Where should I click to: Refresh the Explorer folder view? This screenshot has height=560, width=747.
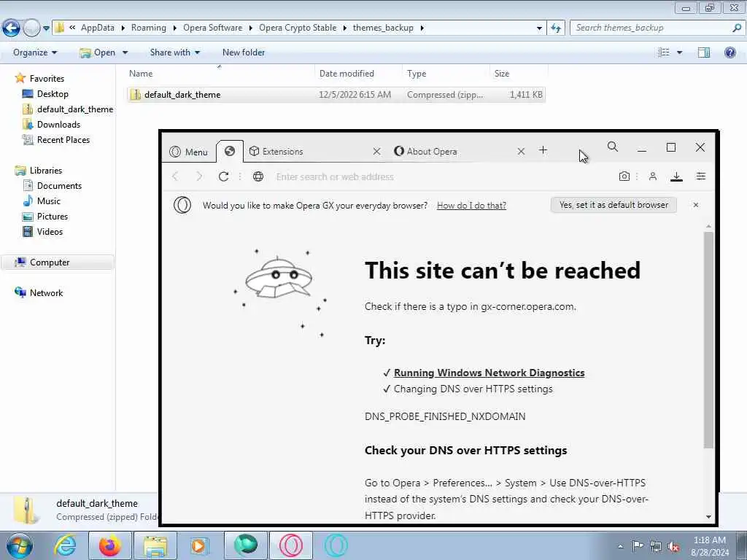pos(556,28)
